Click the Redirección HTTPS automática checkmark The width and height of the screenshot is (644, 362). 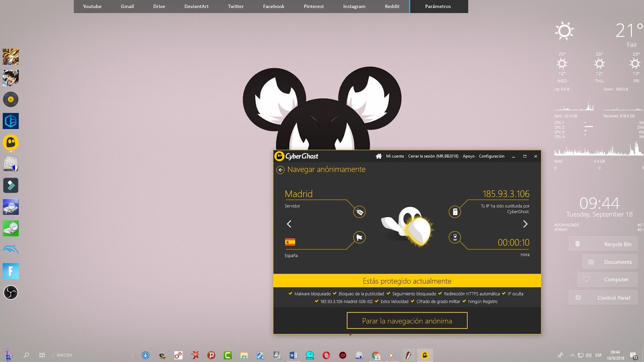pos(440,294)
